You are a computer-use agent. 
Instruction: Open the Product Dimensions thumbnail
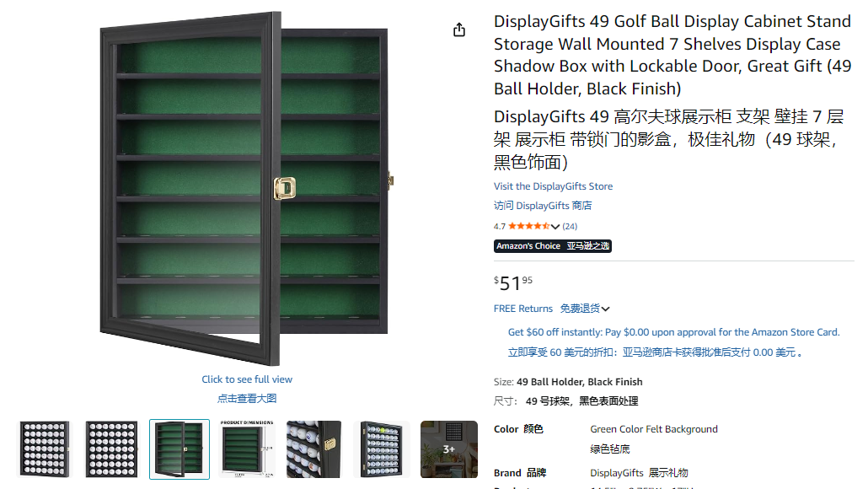point(247,449)
